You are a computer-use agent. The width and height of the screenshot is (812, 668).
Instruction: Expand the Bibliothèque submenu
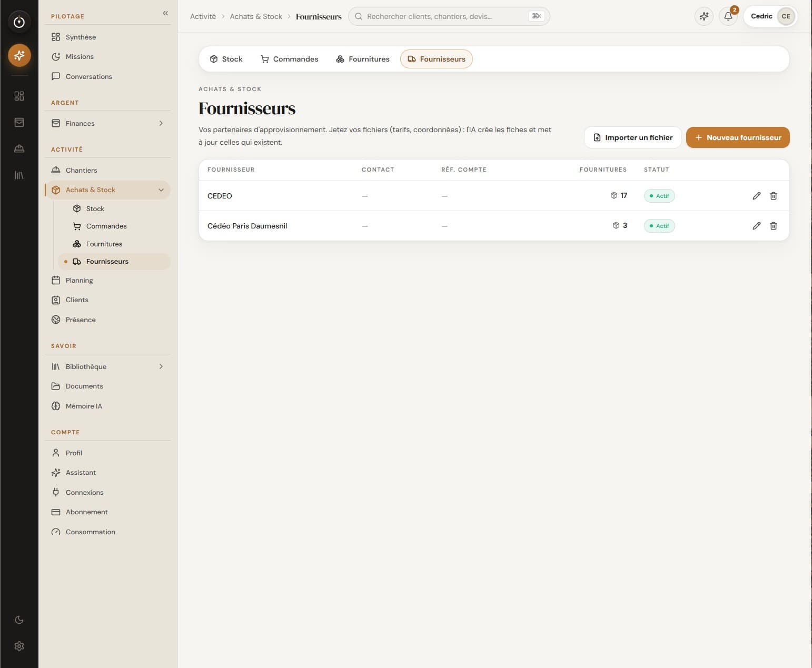click(161, 366)
